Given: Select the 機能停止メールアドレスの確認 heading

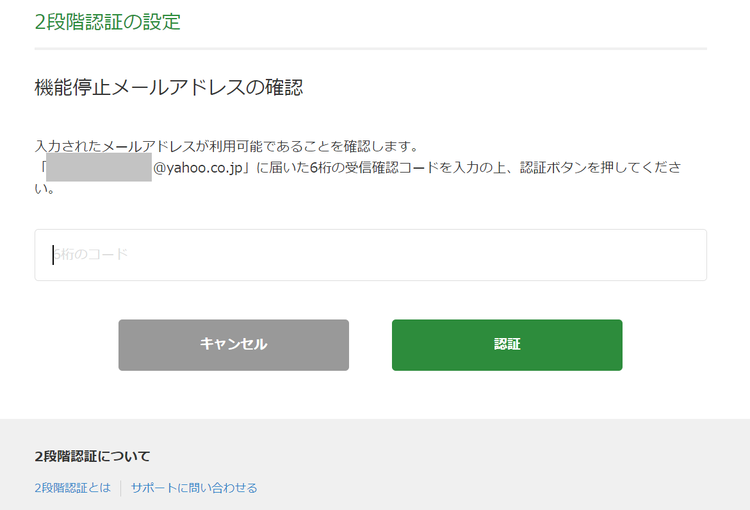Looking at the screenshot, I should click(169, 87).
